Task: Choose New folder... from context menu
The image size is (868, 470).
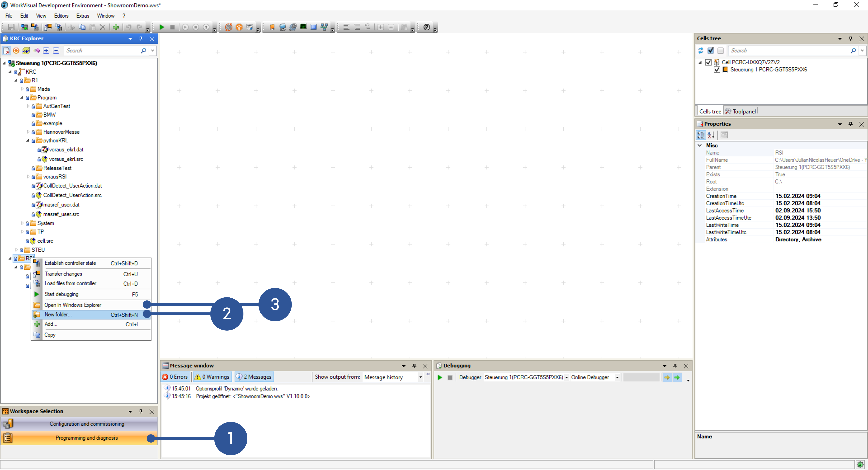Action: click(x=58, y=314)
